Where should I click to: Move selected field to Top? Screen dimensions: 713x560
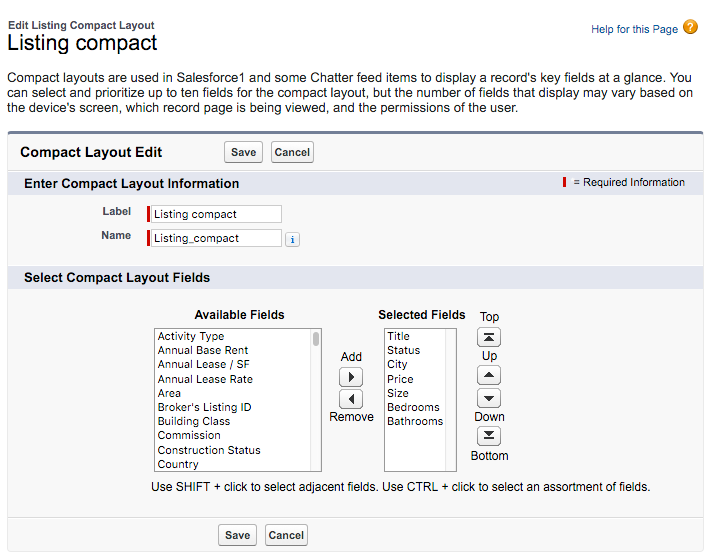point(489,337)
